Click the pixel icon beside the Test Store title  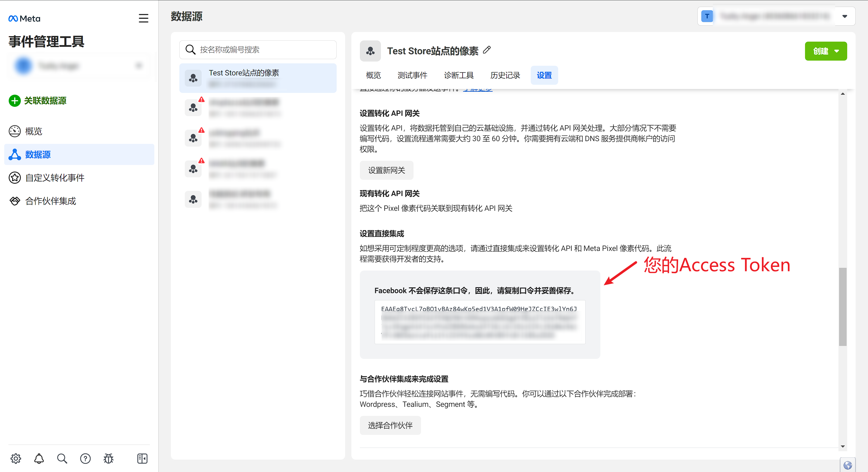coord(370,51)
